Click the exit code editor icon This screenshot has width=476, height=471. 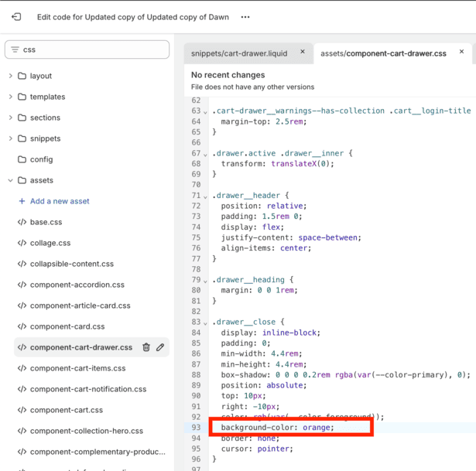16,17
